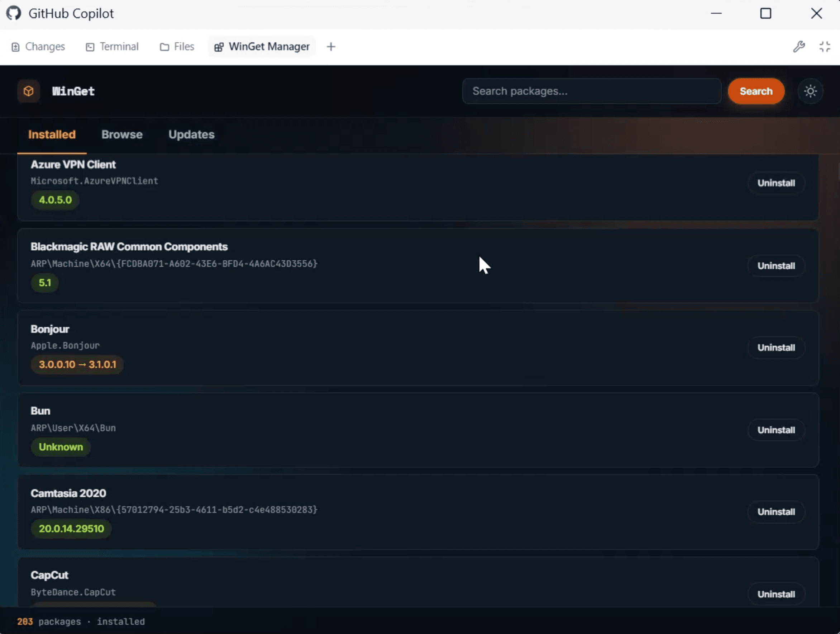Select the Installed packages tab
Screen dimensions: 840x634
pos(52,134)
